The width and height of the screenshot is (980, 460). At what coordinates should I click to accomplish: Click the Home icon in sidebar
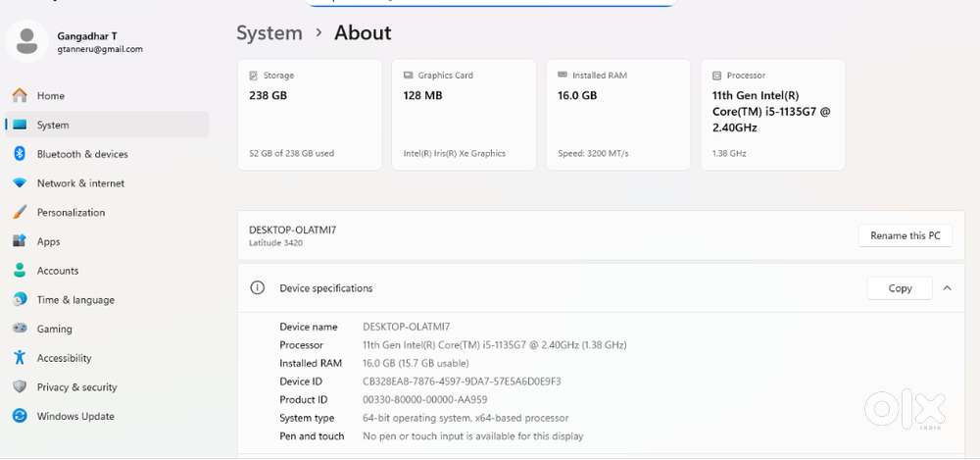click(20, 95)
